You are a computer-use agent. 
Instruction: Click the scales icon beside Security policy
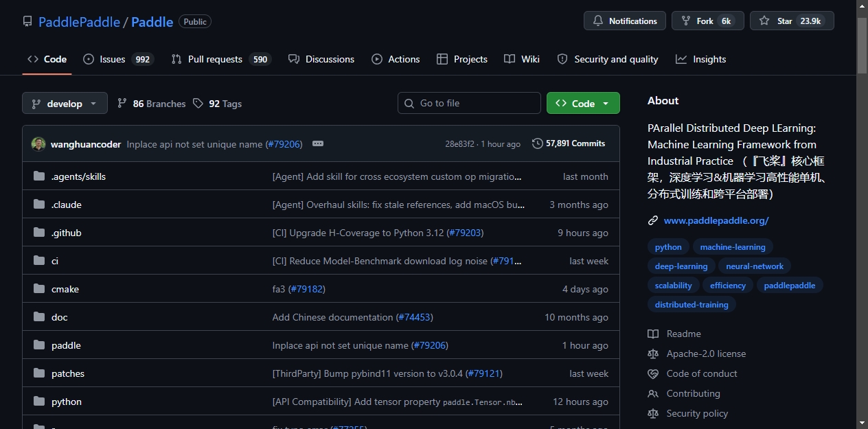click(x=653, y=413)
